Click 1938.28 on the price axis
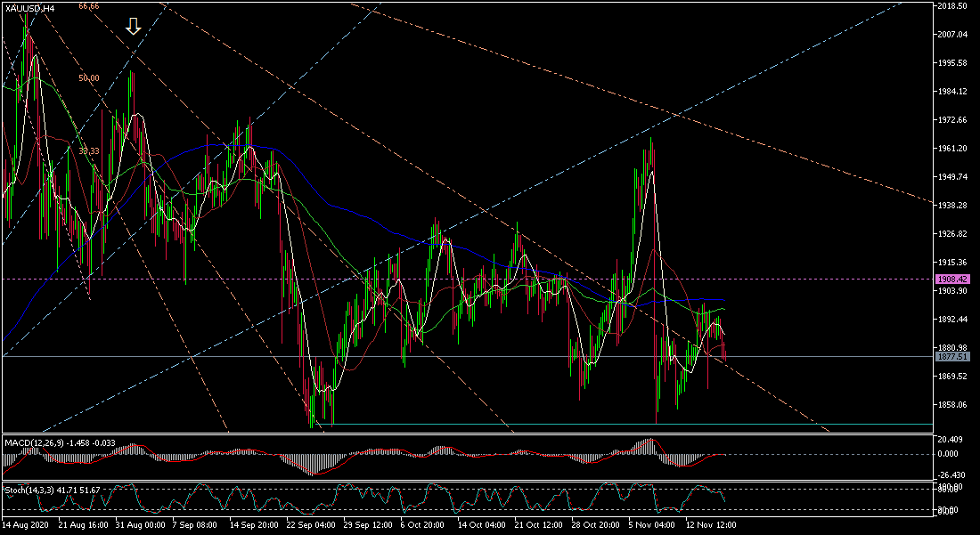 coord(952,205)
